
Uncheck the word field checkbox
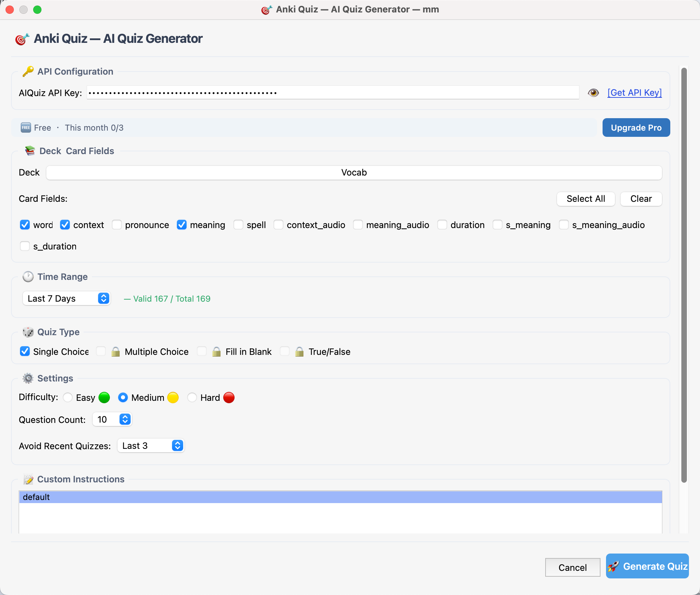(25, 225)
